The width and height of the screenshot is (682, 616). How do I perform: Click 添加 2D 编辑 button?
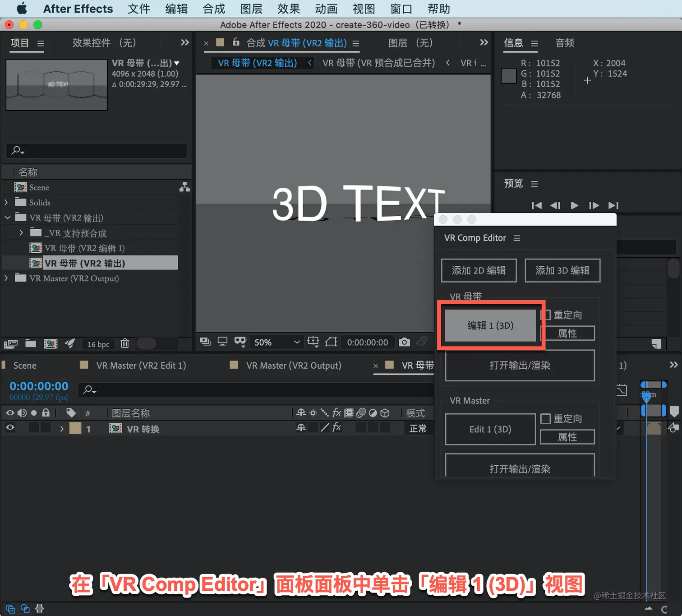479,270
